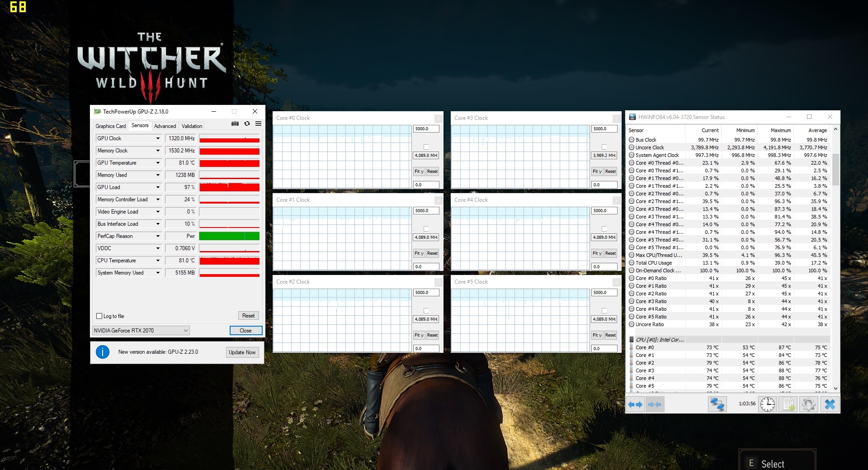Close the Core #4 Clock graph window
The height and width of the screenshot is (470, 868).
[x=617, y=200]
